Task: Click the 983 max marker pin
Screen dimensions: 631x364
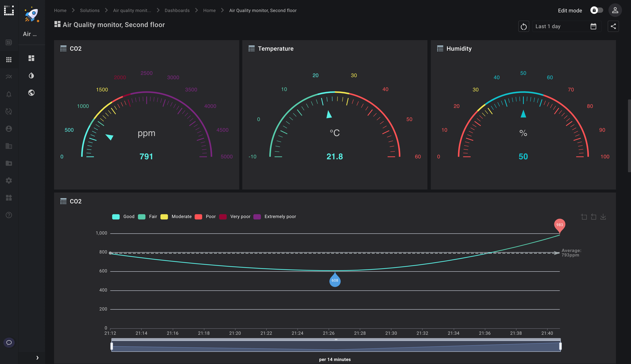Action: (560, 225)
